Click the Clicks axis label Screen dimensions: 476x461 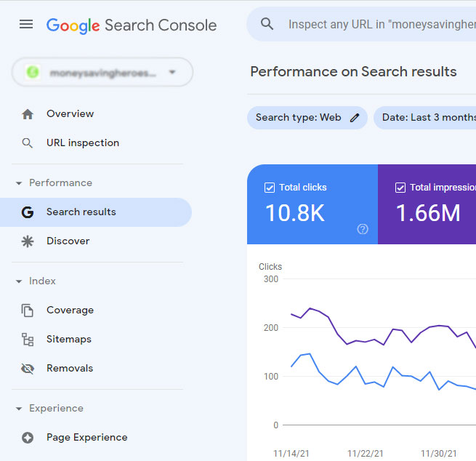[270, 266]
